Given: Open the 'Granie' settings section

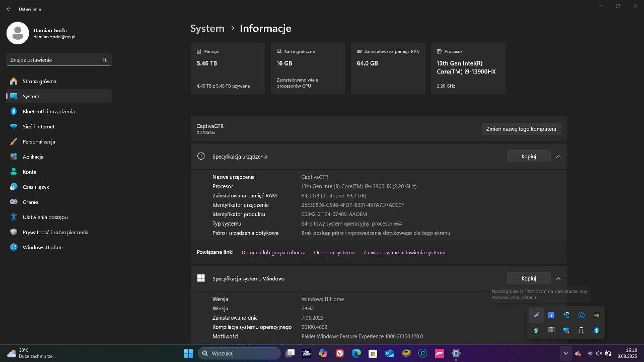Looking at the screenshot, I should coord(59,202).
